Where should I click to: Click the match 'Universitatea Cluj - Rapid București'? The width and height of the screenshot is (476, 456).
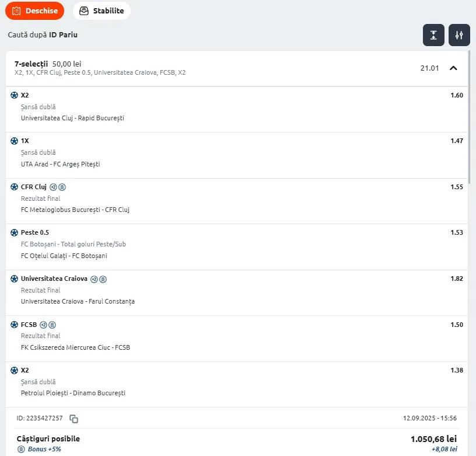point(72,118)
